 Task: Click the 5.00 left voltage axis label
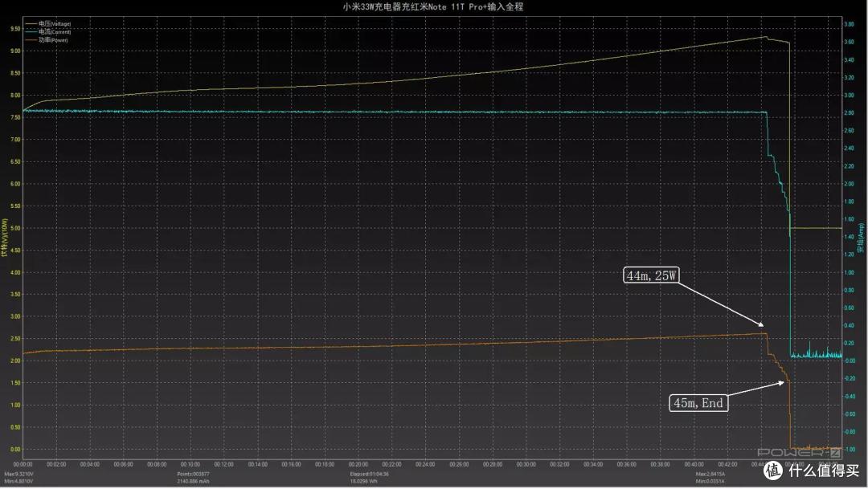tap(15, 228)
